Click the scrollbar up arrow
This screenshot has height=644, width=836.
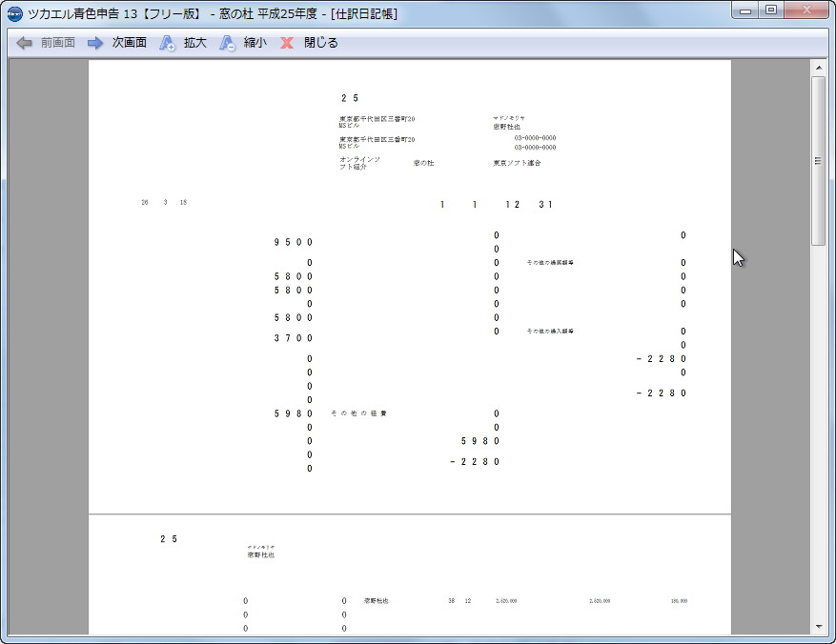click(819, 68)
